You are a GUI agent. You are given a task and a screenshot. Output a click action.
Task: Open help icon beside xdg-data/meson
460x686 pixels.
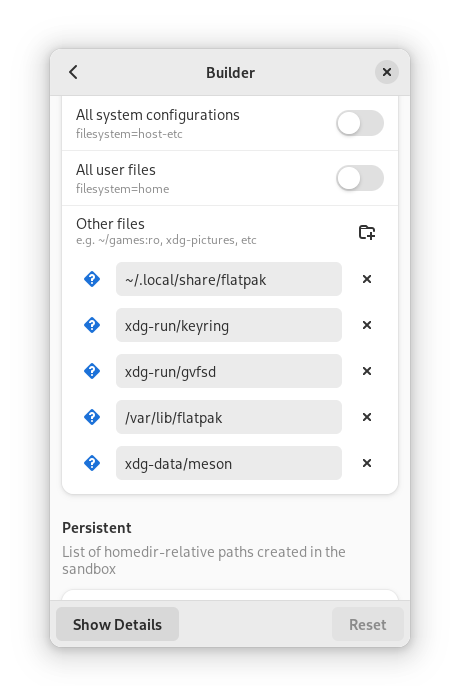(92, 463)
